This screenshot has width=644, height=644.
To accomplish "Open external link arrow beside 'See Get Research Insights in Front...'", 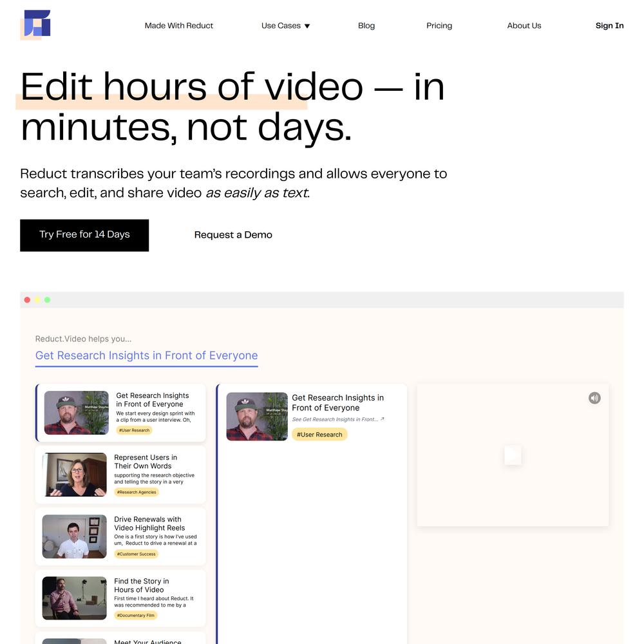I will [x=383, y=419].
